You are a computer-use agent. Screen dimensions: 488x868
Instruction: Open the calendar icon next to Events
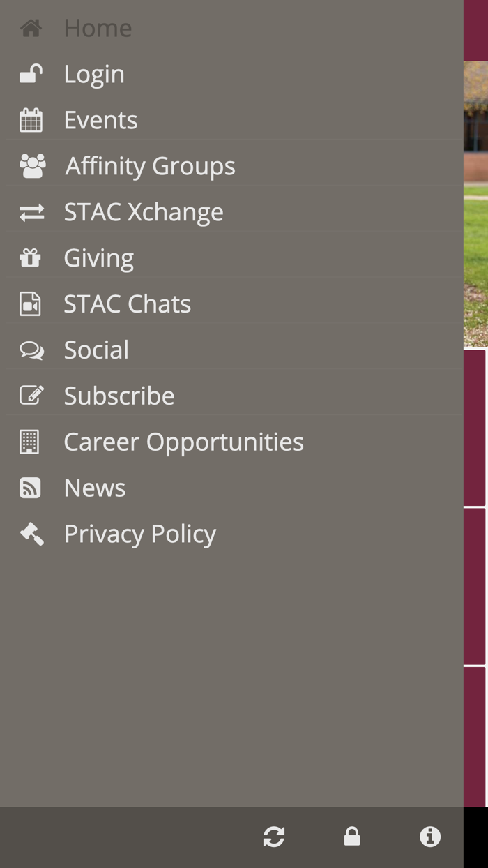(x=31, y=119)
